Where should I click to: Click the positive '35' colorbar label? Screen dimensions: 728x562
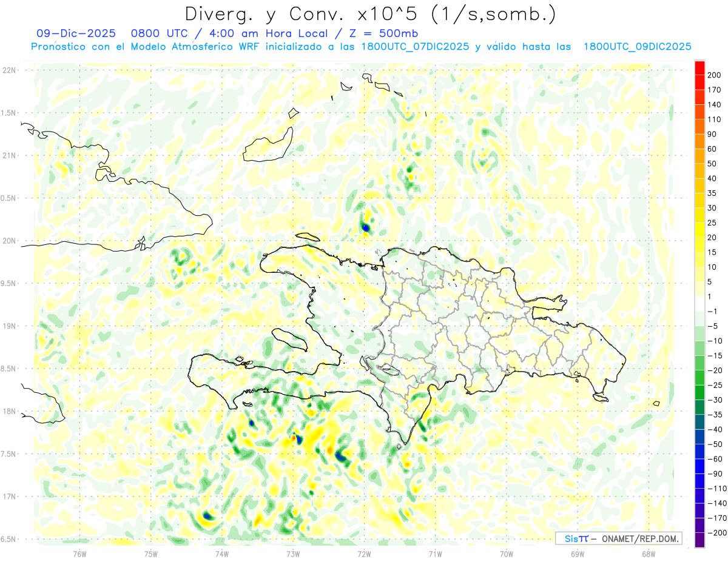click(712, 193)
